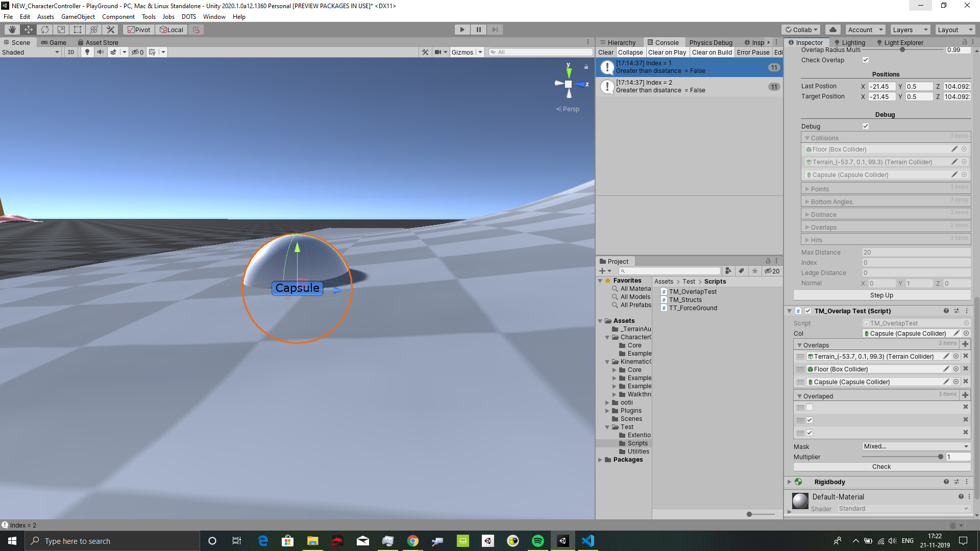
Task: Open Unity Cloud services panel
Action: [x=834, y=29]
